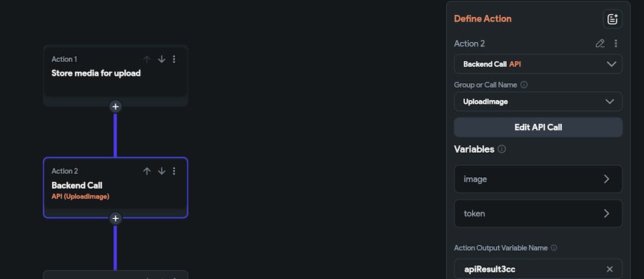644x279 pixels.
Task: Open the UploadImage call name dropdown
Action: pos(538,102)
